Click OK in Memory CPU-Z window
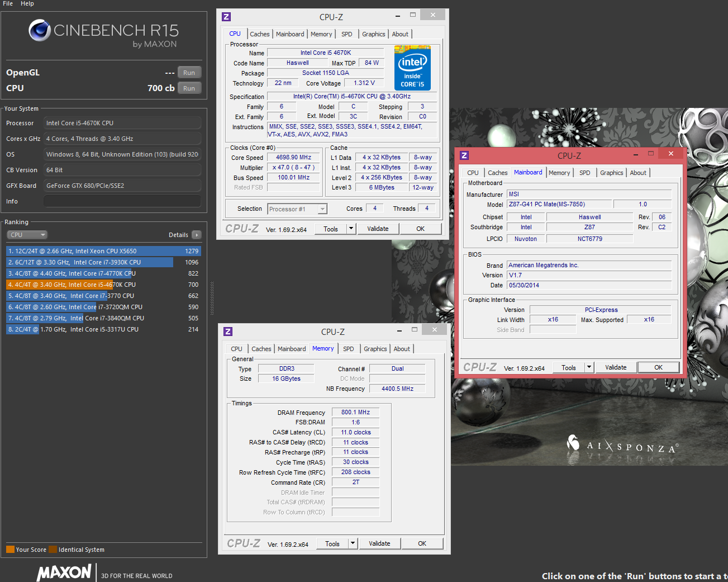 [422, 543]
